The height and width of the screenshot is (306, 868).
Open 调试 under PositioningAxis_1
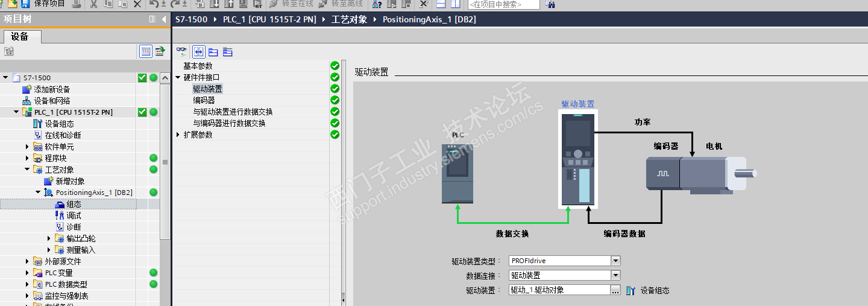click(74, 215)
